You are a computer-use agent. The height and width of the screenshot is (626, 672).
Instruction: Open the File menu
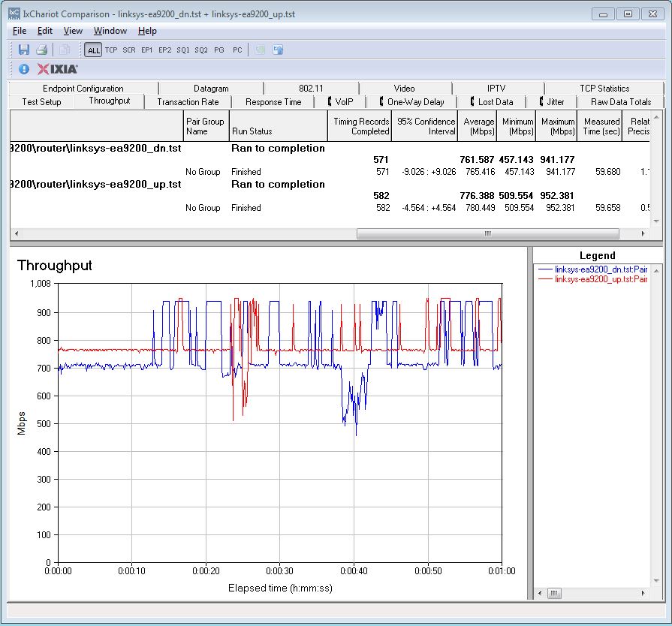tap(20, 31)
